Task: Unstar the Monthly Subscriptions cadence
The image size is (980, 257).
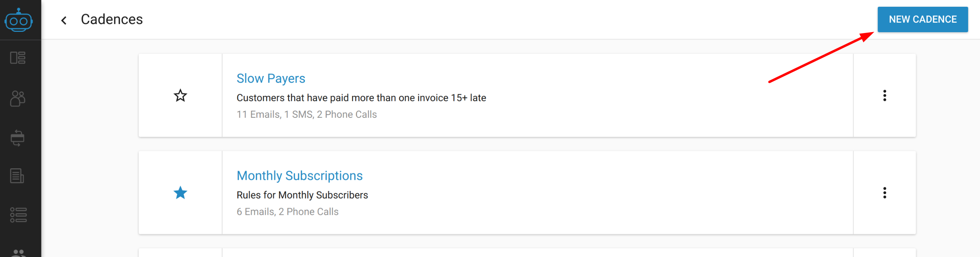Action: (x=180, y=193)
